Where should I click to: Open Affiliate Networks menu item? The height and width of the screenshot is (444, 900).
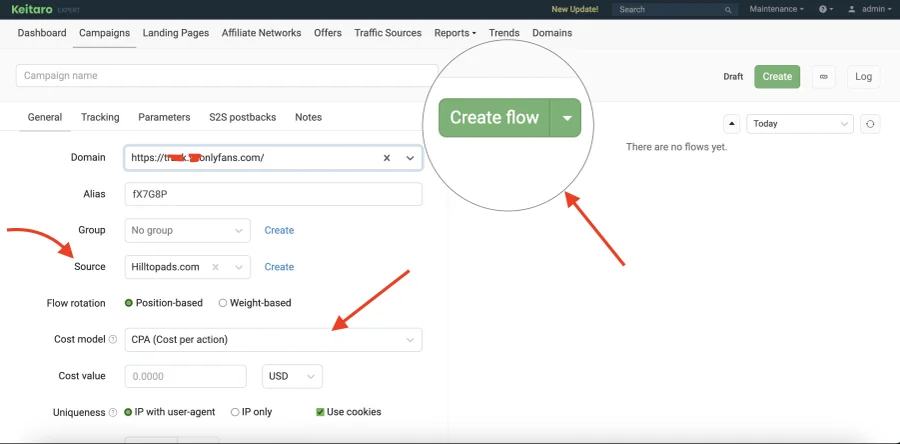(x=261, y=33)
